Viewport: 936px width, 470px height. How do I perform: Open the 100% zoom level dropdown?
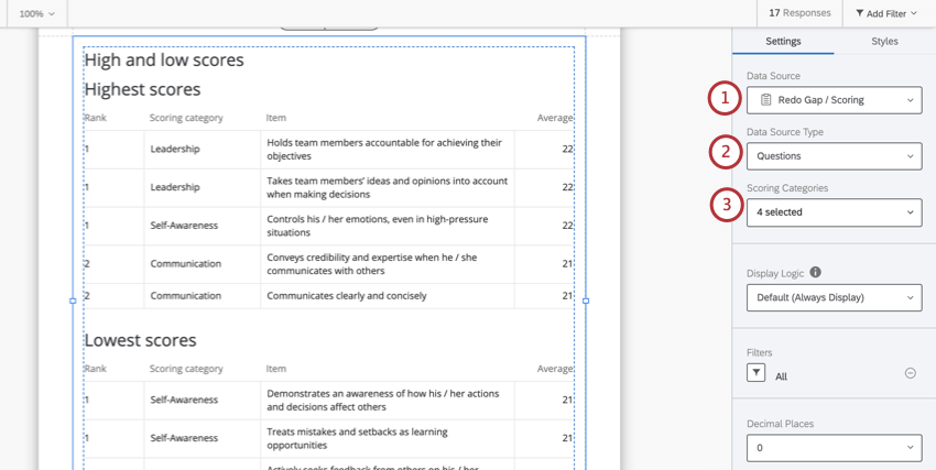[x=37, y=13]
